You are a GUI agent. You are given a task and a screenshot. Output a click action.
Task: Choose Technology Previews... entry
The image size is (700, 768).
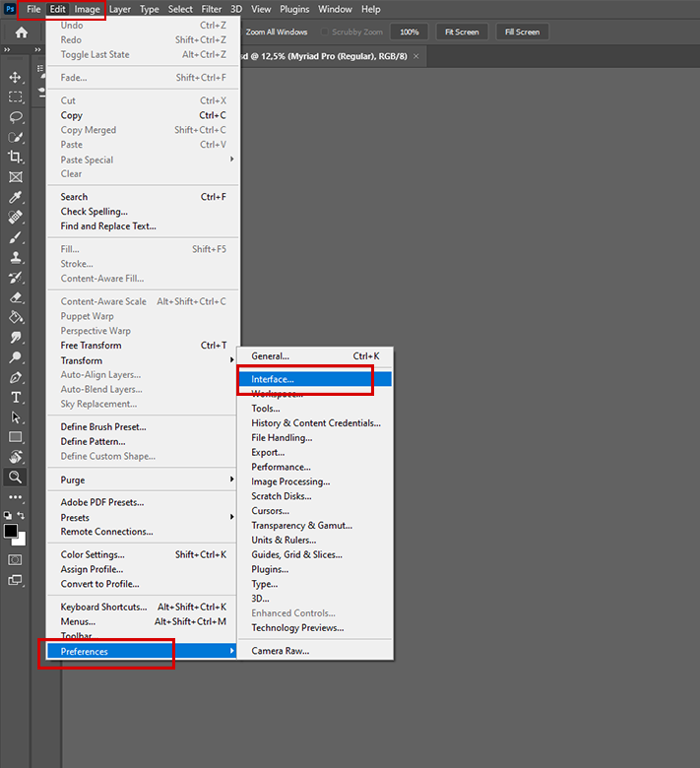tap(315, 627)
